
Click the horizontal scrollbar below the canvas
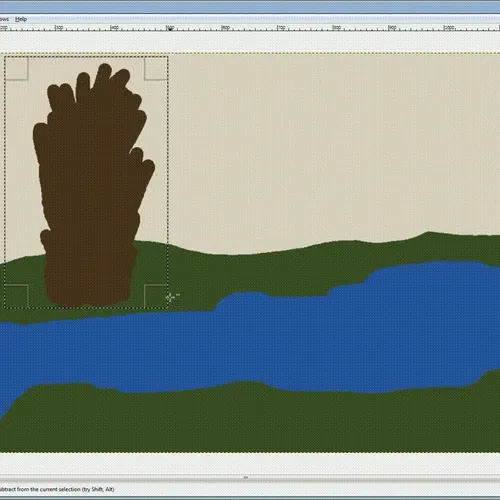click(x=250, y=478)
